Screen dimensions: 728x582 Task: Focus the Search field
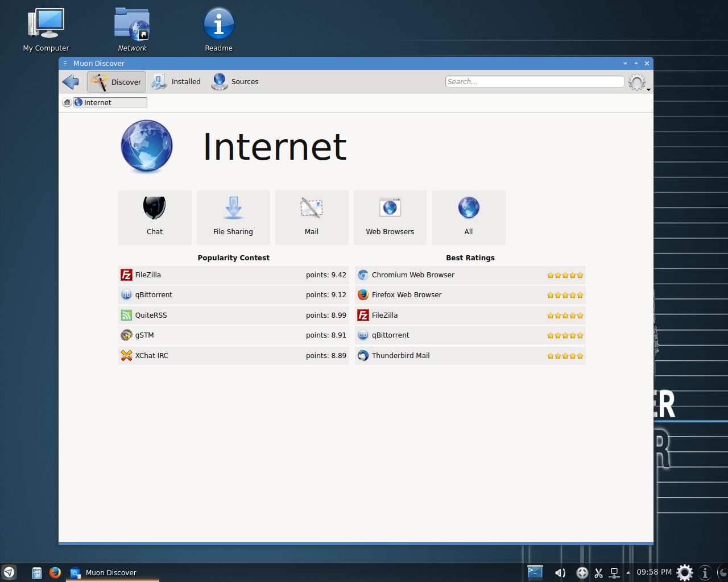pyautogui.click(x=535, y=82)
